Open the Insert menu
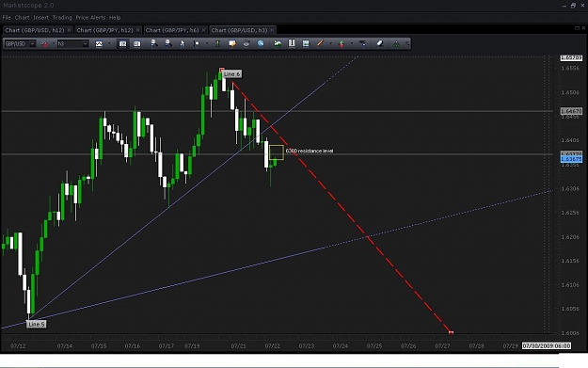 coord(40,18)
